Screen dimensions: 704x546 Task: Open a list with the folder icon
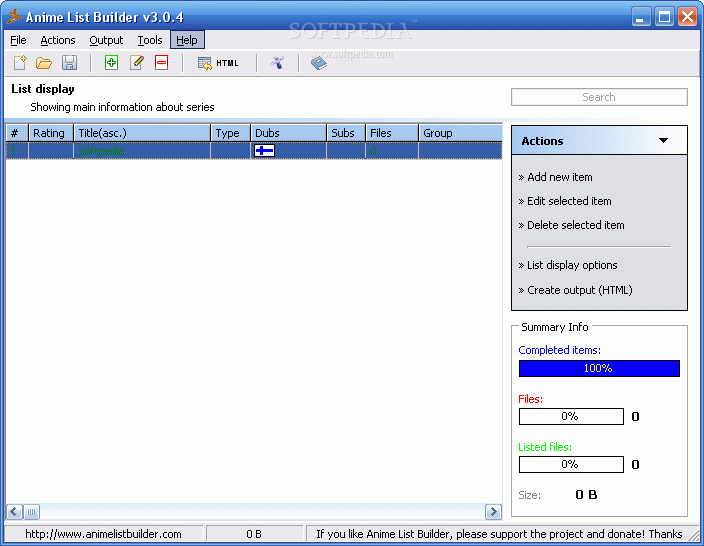[44, 62]
